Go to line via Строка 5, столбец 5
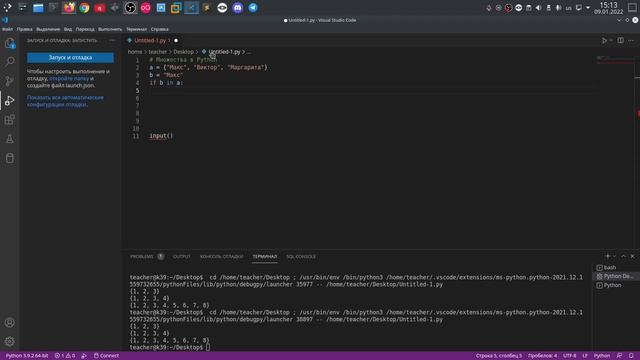Screen dimensions: 640x360 click(x=498, y=356)
